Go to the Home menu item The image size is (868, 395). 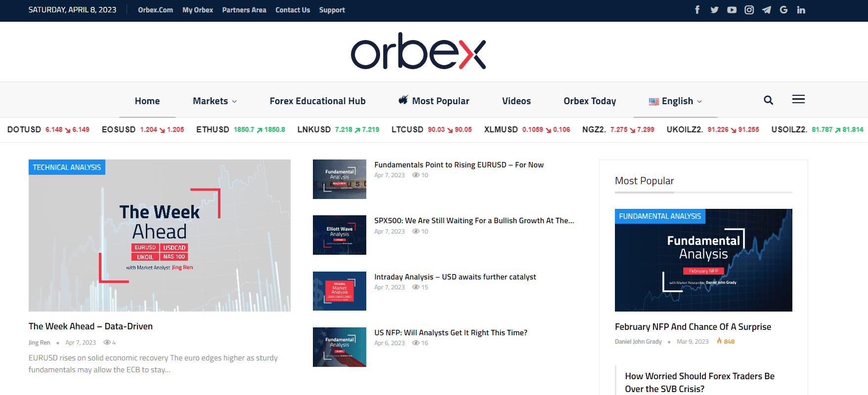point(147,101)
